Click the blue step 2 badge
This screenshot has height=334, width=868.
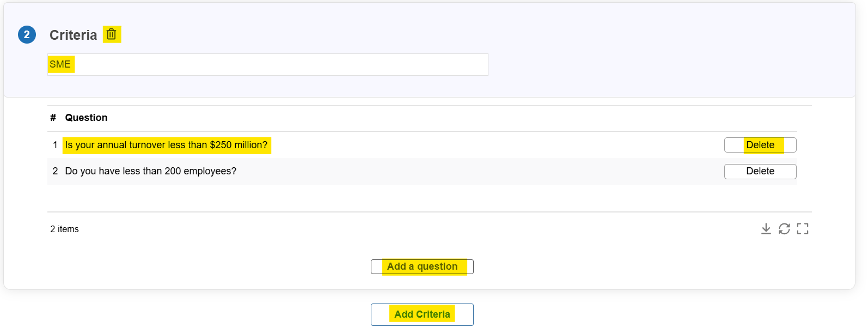click(27, 34)
